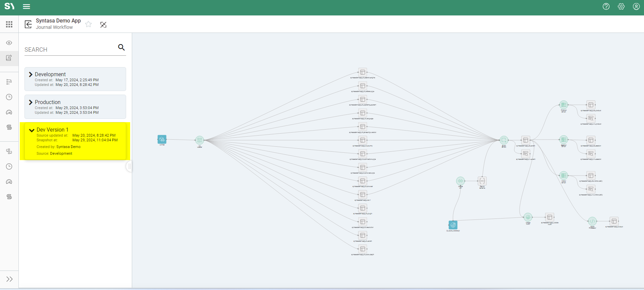Expand the left sidebar with double chevron
The width and height of the screenshot is (644, 290).
coord(9,279)
